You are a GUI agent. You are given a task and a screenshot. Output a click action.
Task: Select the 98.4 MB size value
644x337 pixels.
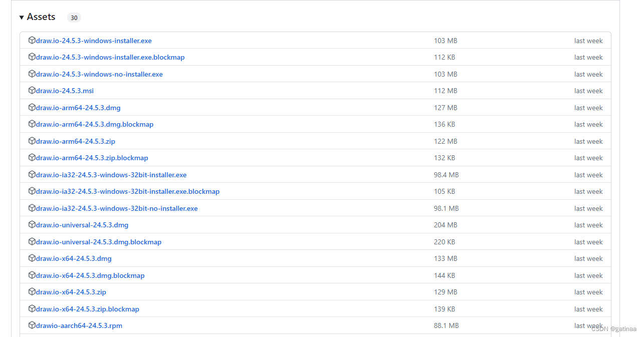tap(446, 175)
